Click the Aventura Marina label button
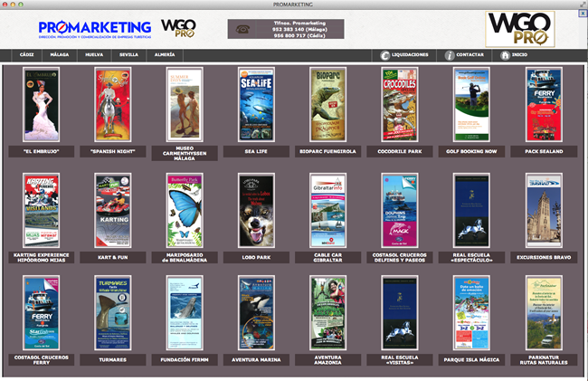Viewport: 588px width, 381px height. pyautogui.click(x=256, y=359)
